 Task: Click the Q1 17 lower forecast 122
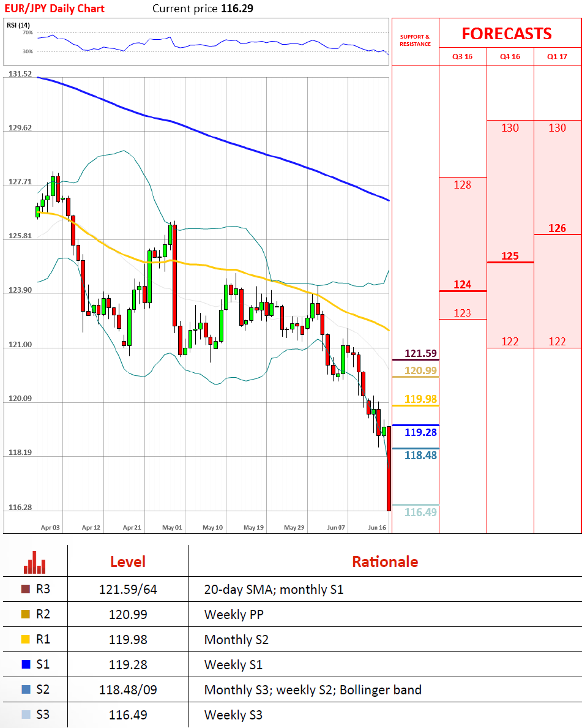(x=557, y=342)
